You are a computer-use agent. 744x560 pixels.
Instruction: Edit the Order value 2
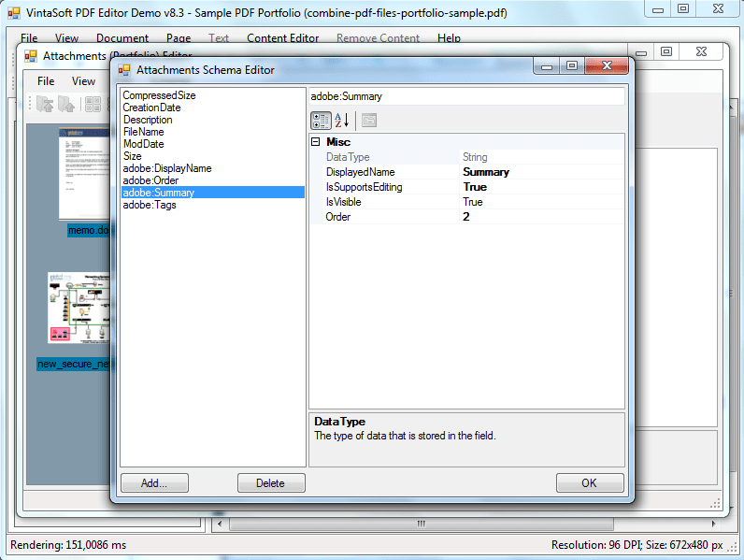click(x=542, y=217)
